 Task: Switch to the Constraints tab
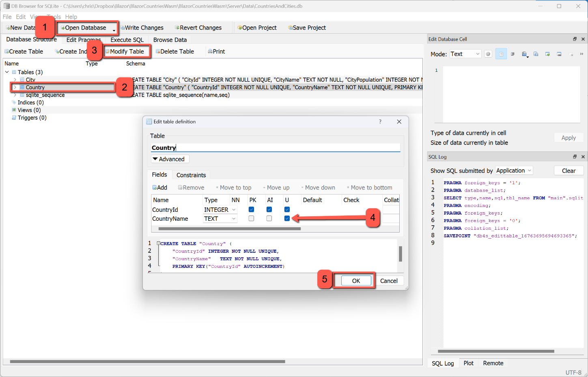click(x=191, y=175)
